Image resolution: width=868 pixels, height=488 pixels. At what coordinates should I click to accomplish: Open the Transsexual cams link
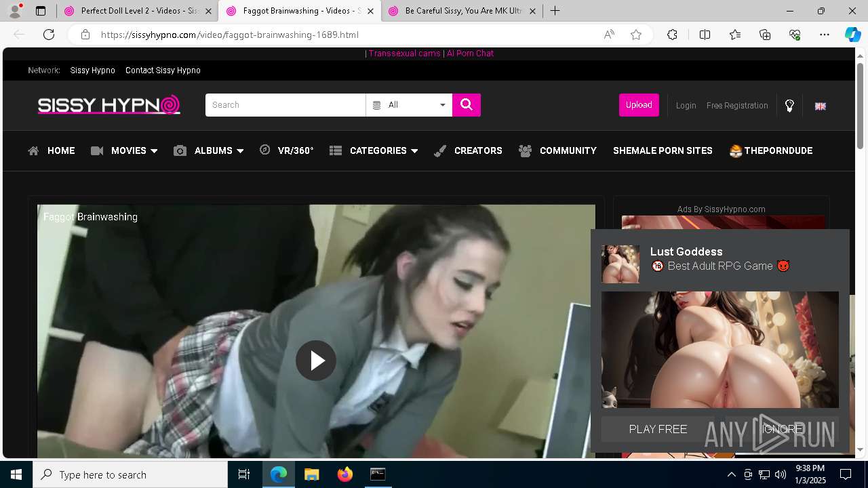pos(404,54)
